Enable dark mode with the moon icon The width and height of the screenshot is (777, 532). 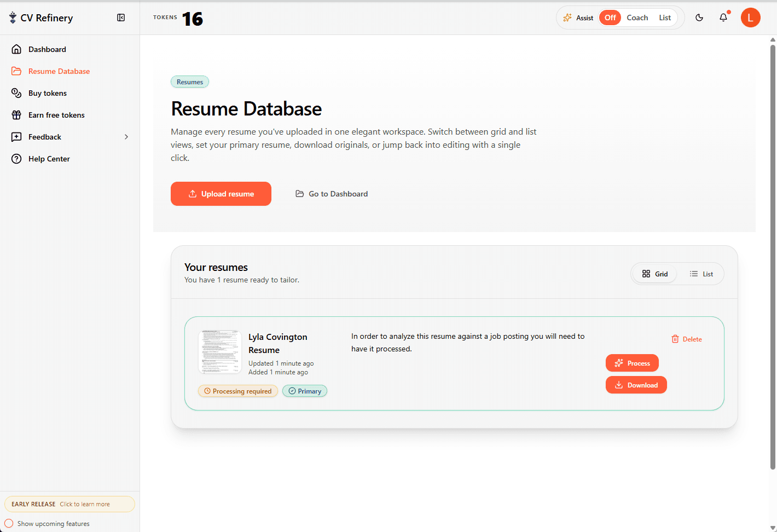pos(699,17)
